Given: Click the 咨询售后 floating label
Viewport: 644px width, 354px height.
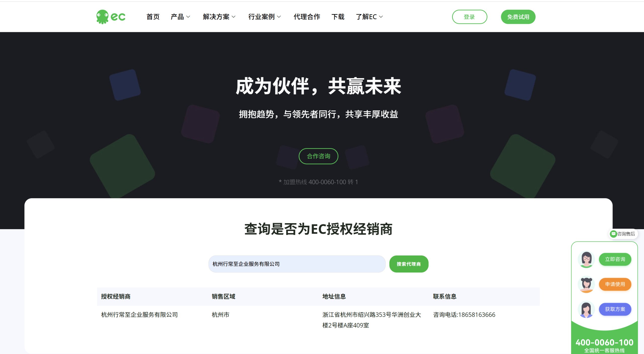Looking at the screenshot, I should pos(626,234).
